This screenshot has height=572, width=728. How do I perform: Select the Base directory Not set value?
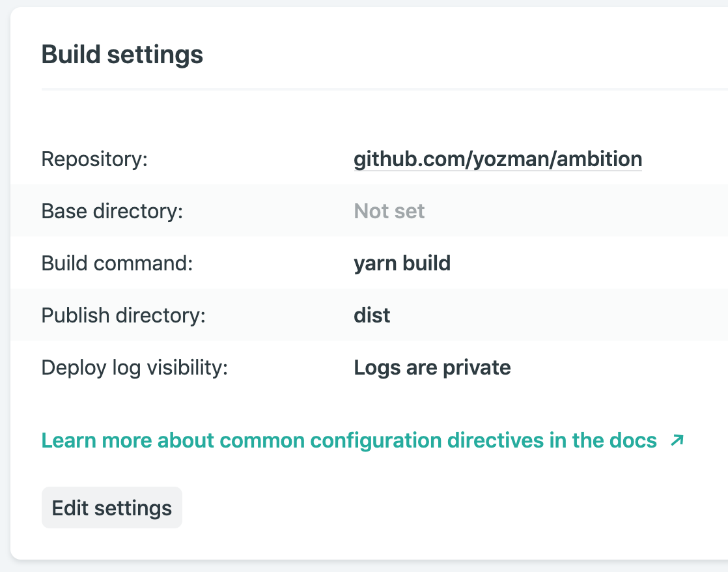(x=389, y=211)
